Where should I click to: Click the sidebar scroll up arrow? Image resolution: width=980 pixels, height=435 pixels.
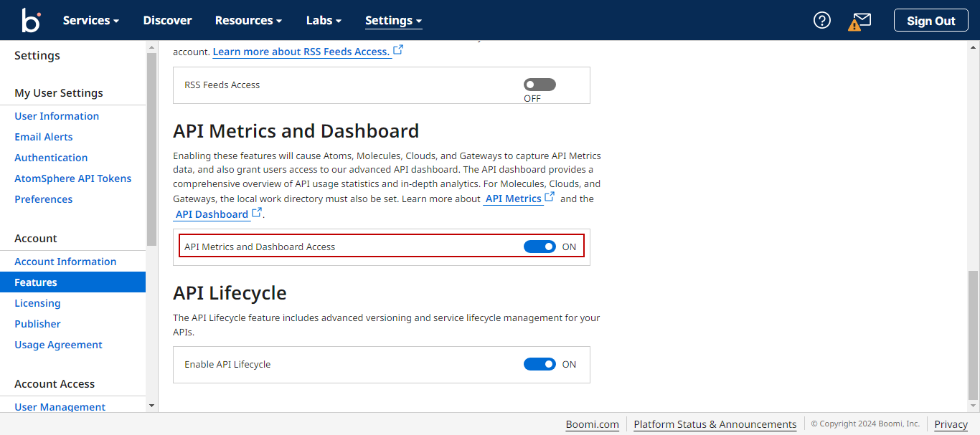tap(151, 47)
